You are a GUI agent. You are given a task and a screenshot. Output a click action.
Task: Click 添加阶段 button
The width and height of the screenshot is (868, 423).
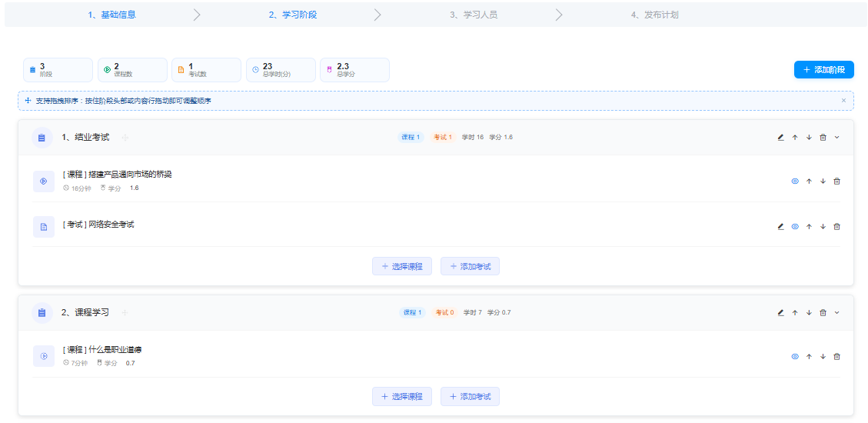pyautogui.click(x=823, y=70)
